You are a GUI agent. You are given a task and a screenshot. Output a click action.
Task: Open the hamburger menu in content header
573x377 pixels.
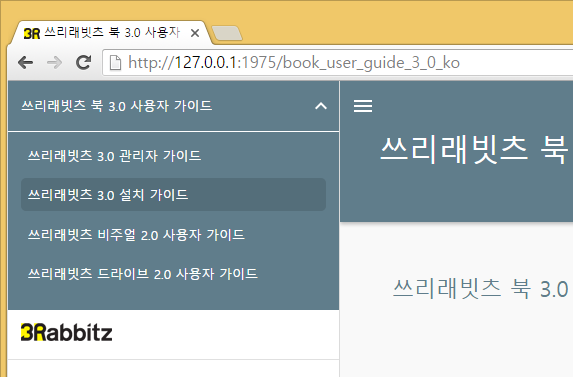click(x=363, y=106)
